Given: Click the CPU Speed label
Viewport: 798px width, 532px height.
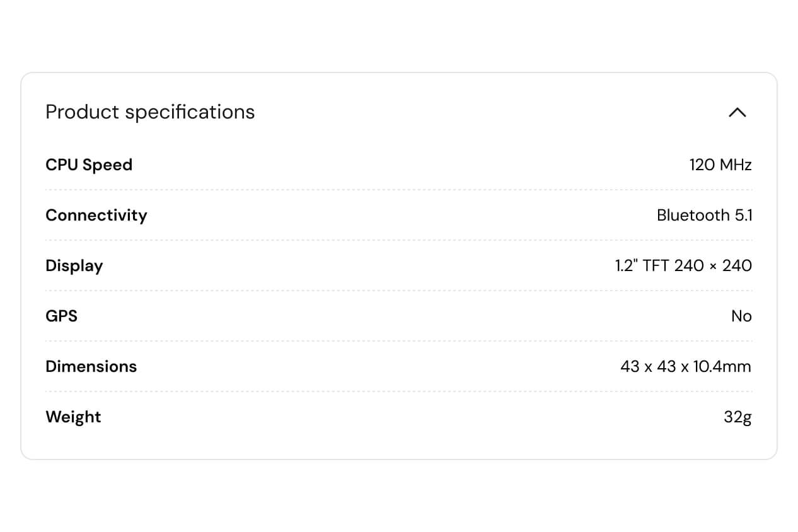Looking at the screenshot, I should click(x=89, y=165).
